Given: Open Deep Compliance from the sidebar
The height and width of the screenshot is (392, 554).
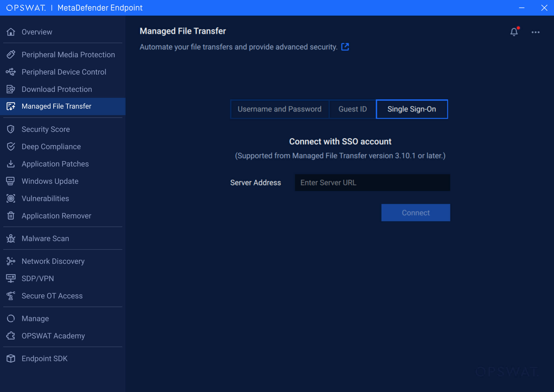Looking at the screenshot, I should coord(51,146).
